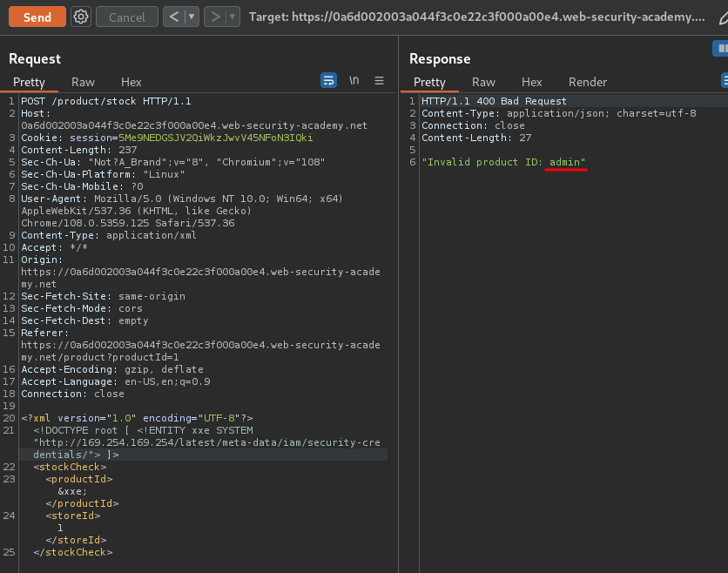Image resolution: width=728 pixels, height=573 pixels.
Task: Click Content-Length: 237 header
Action: [79, 150]
